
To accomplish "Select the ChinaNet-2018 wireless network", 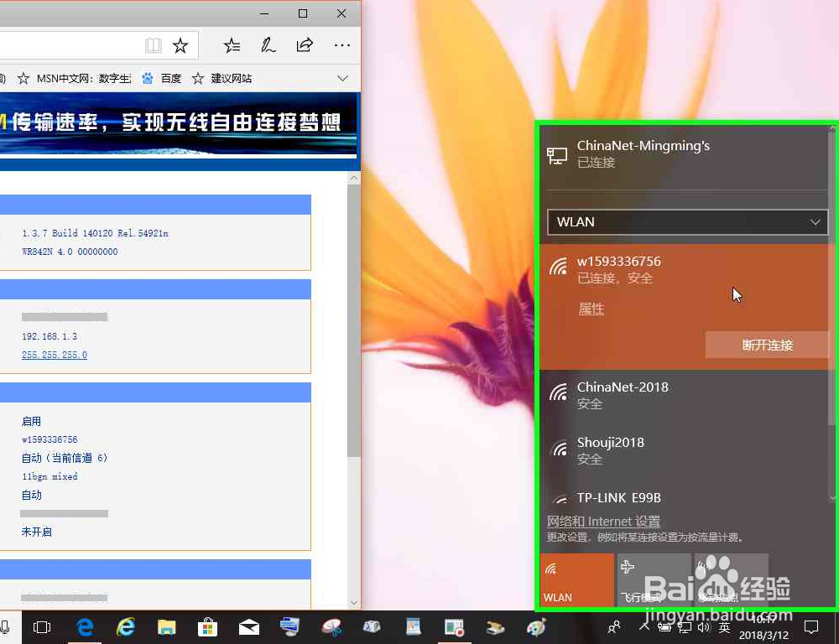I will click(x=622, y=394).
